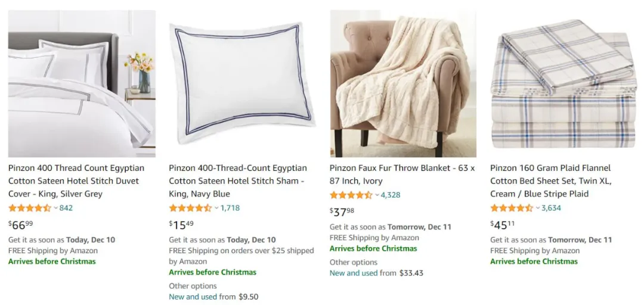This screenshot has width=644, height=305.
Task: Expand rating chevron beside 3,634 reviews
Action: (538, 208)
